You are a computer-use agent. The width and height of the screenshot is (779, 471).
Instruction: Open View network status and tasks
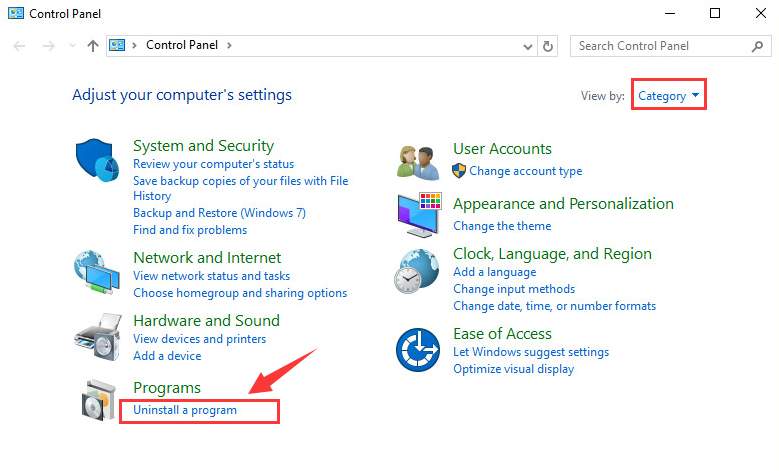(x=211, y=276)
